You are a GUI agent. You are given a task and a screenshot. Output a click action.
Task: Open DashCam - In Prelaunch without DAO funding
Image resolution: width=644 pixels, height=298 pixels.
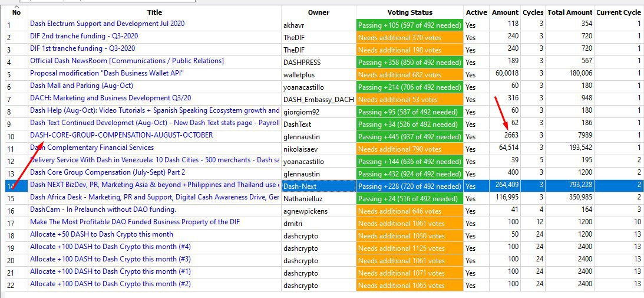(x=103, y=209)
